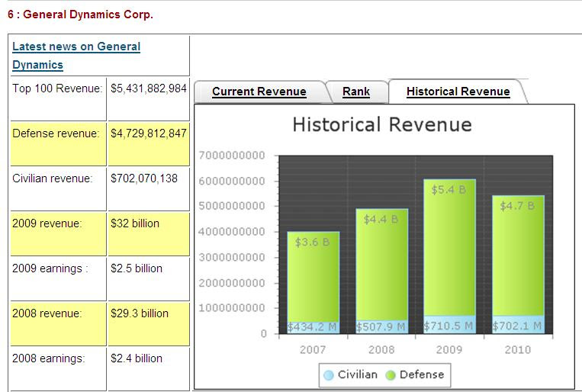Click the 2009 x-axis label
The height and width of the screenshot is (392, 582).
point(449,350)
